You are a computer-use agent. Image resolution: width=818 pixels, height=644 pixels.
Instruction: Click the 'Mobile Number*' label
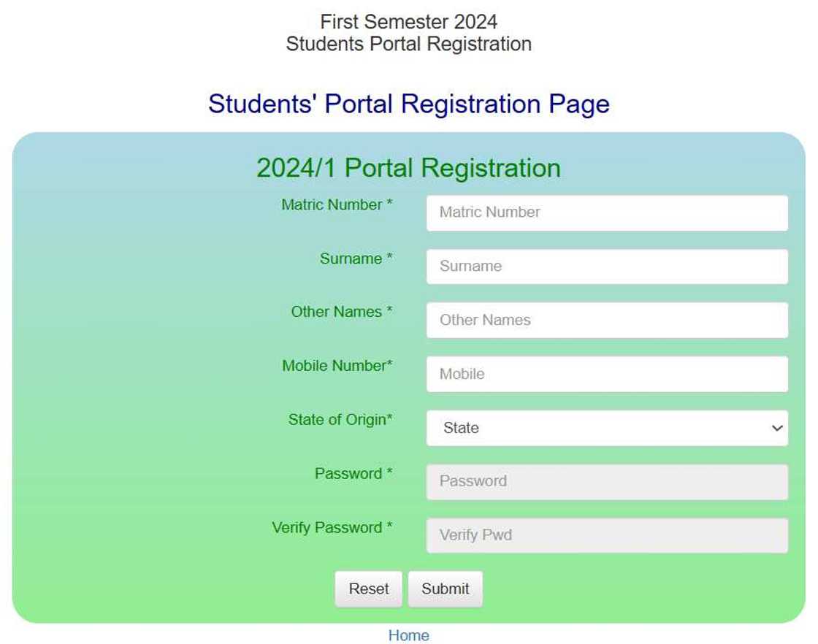click(337, 366)
